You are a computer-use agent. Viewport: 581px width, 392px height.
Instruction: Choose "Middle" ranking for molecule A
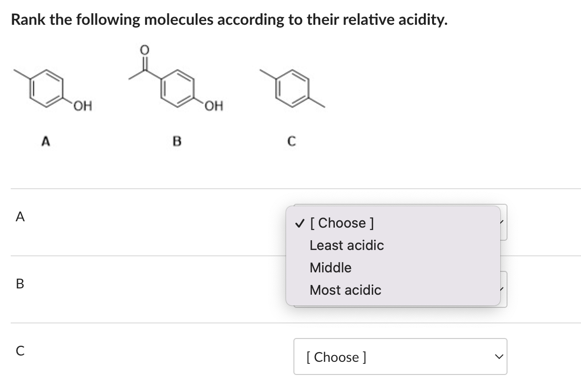coord(330,267)
